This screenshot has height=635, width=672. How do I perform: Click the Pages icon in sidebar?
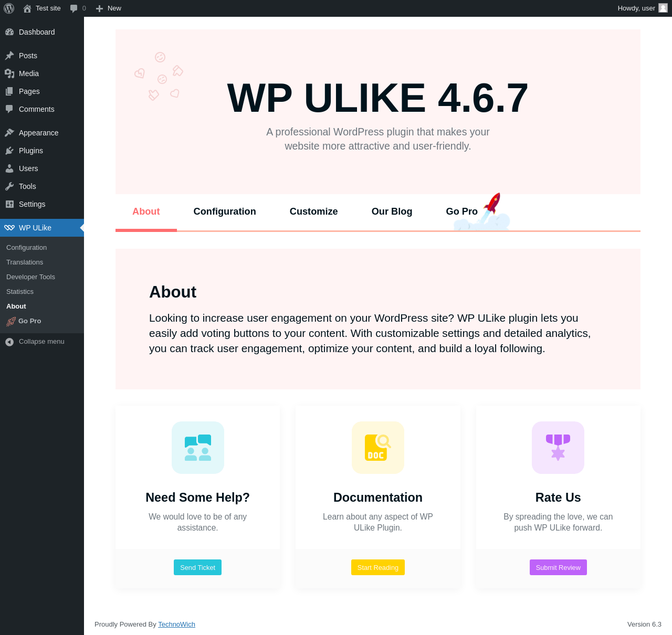pyautogui.click(x=9, y=91)
